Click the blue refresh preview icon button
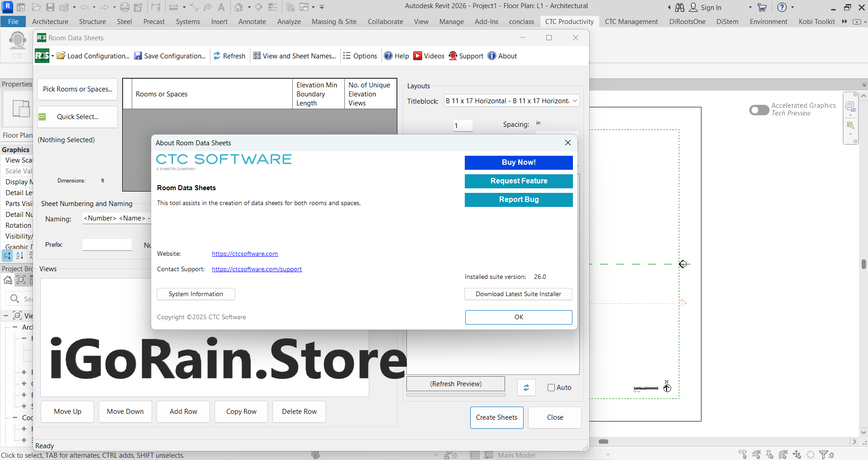Viewport: 868px width, 460px height. click(526, 388)
